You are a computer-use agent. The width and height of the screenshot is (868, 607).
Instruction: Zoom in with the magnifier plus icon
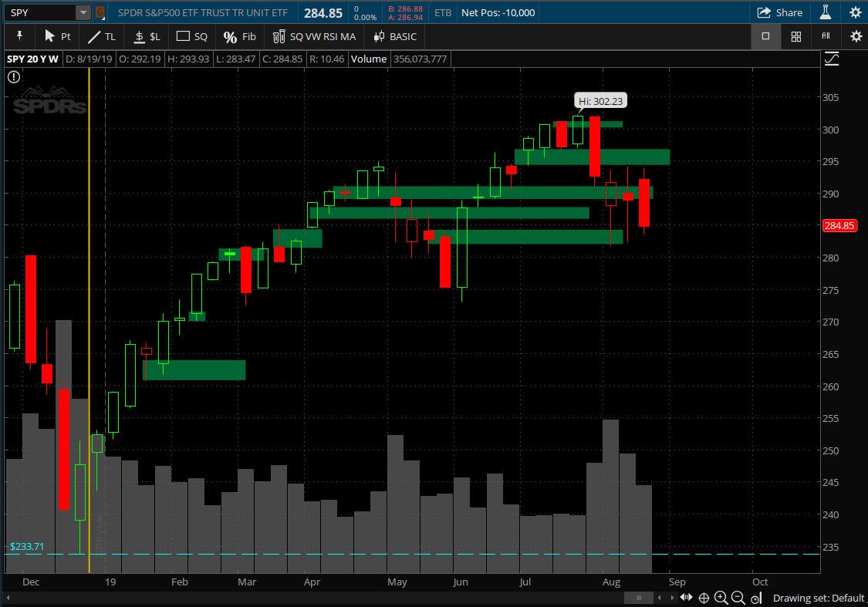pos(721,598)
